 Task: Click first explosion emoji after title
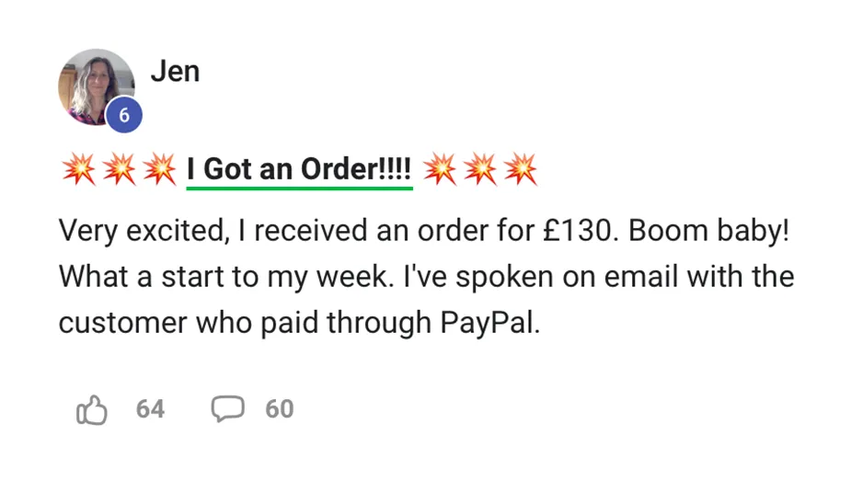point(440,169)
